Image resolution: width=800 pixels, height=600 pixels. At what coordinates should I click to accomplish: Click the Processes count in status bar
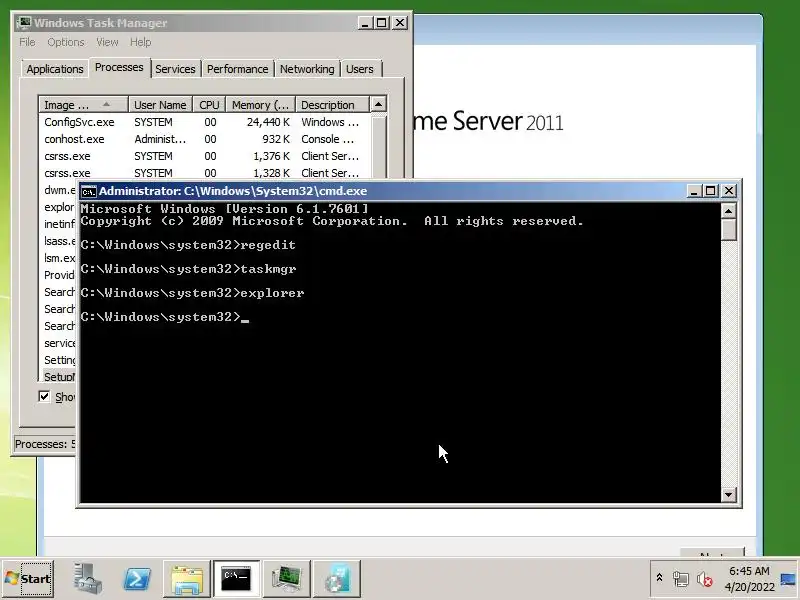coord(45,444)
